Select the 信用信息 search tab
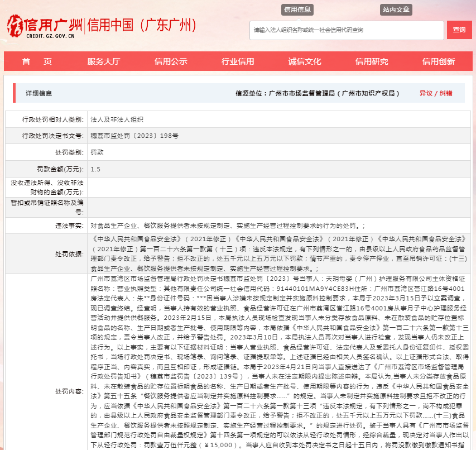Screen dimensions: 476x450 (297, 9)
